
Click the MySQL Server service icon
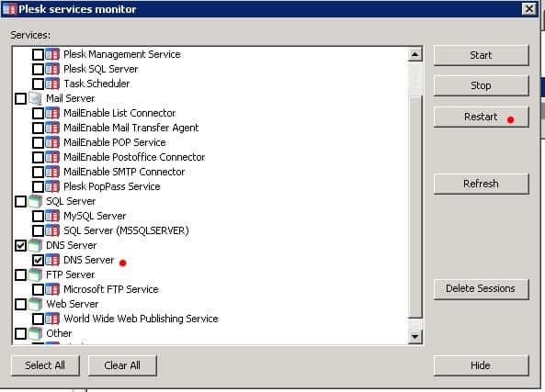tap(52, 216)
